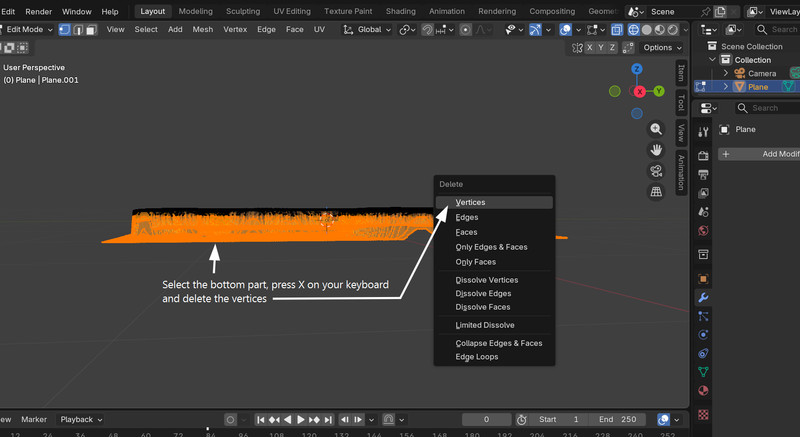The image size is (800, 437).
Task: Open the Modifiers wrench properties tab
Action: [x=703, y=297]
